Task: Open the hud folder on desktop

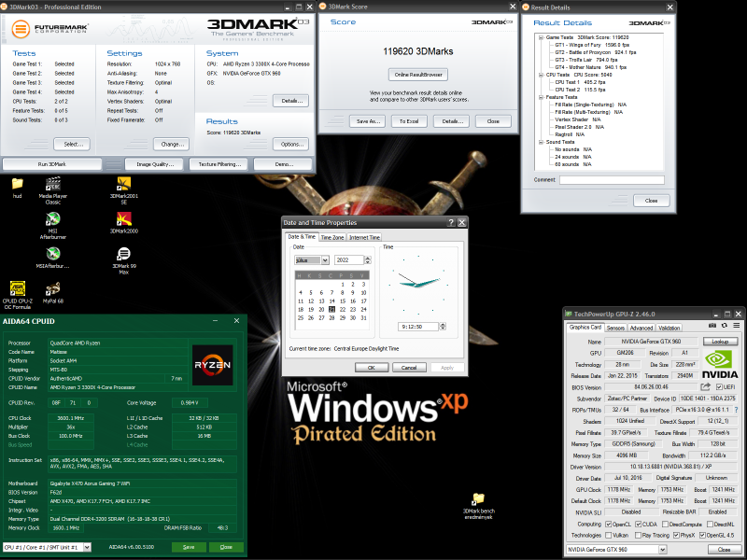Action: [x=17, y=188]
